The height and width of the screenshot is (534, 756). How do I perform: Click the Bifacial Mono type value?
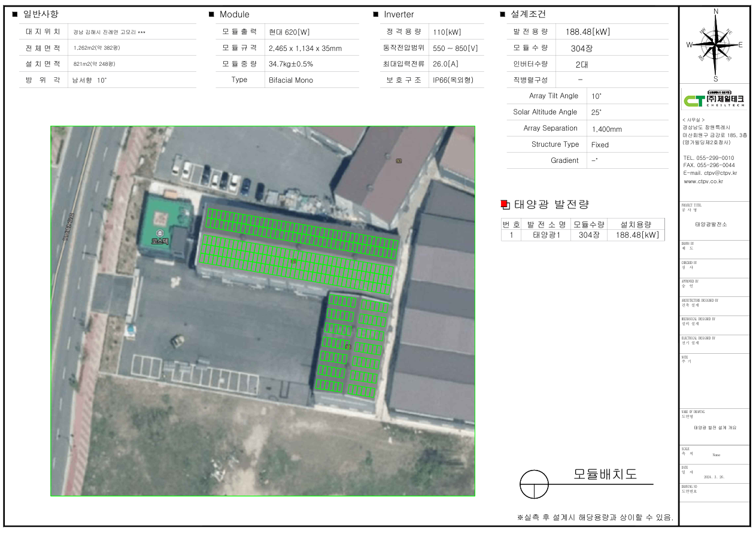pos(291,80)
